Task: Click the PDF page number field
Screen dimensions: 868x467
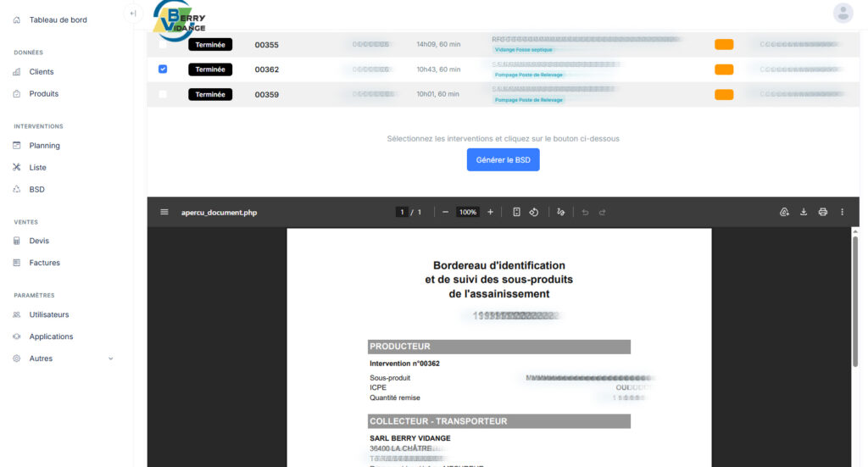Action: (402, 212)
